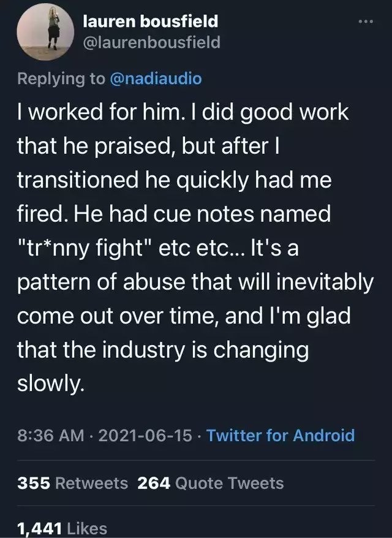
Task: Click the @laurenbousfield handle
Action: point(151,42)
